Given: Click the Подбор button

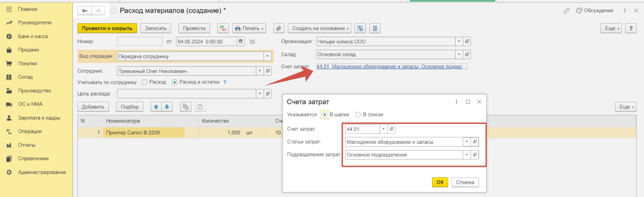Looking at the screenshot, I should click(130, 107).
